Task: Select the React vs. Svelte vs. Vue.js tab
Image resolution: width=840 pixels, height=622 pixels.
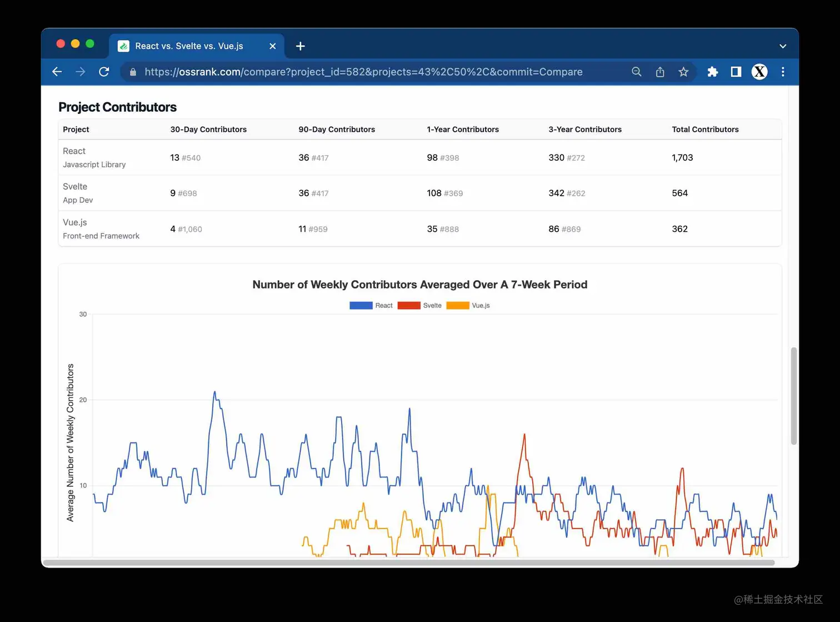Action: point(189,46)
